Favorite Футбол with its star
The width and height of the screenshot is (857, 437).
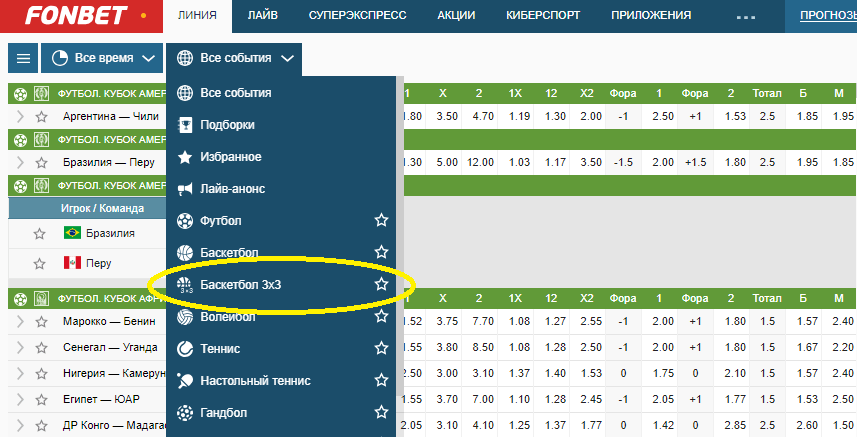381,220
